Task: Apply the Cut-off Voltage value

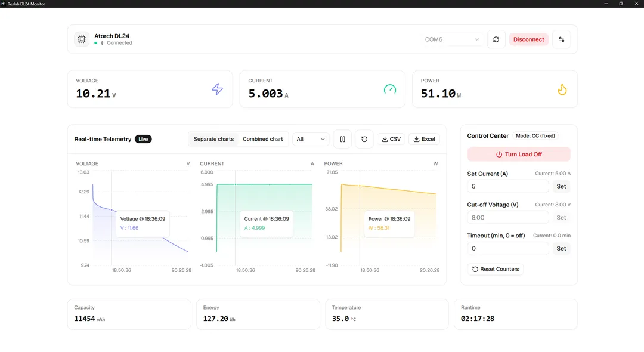Action: pyautogui.click(x=561, y=217)
